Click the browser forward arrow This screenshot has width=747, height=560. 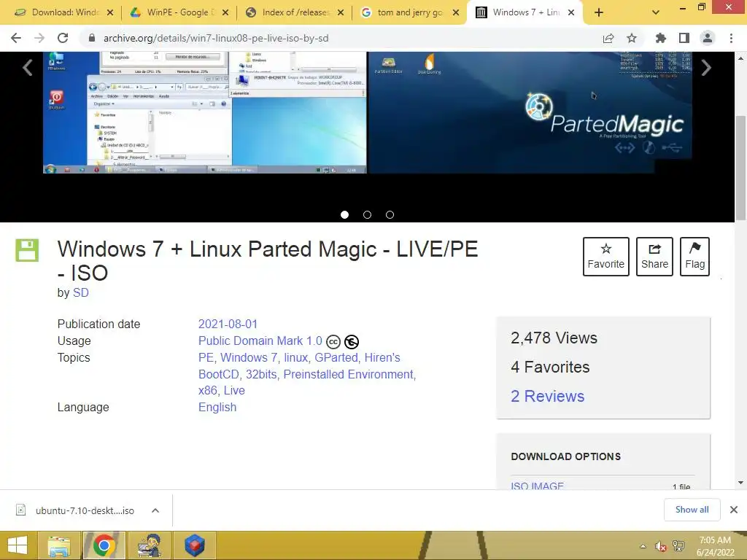pyautogui.click(x=39, y=38)
